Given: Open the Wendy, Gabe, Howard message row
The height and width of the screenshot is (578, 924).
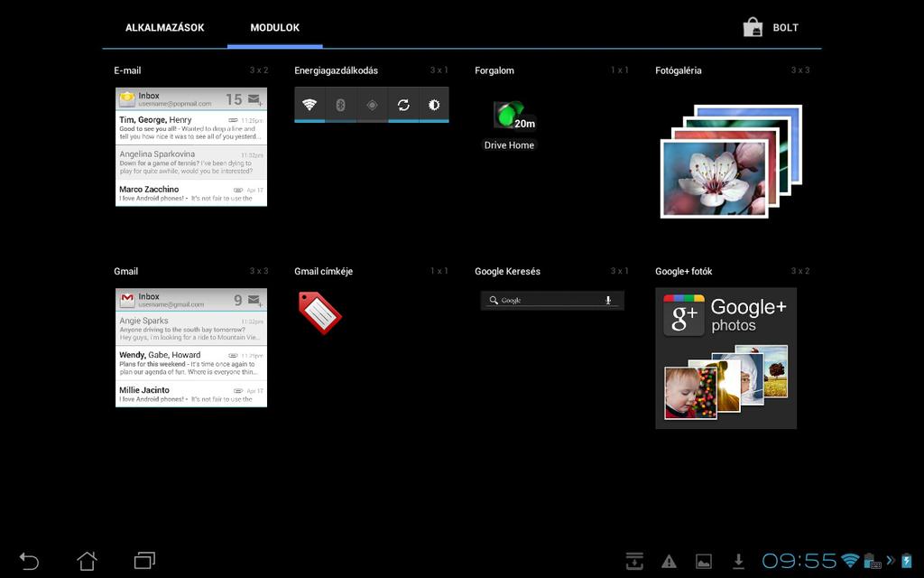Looking at the screenshot, I should [x=191, y=363].
